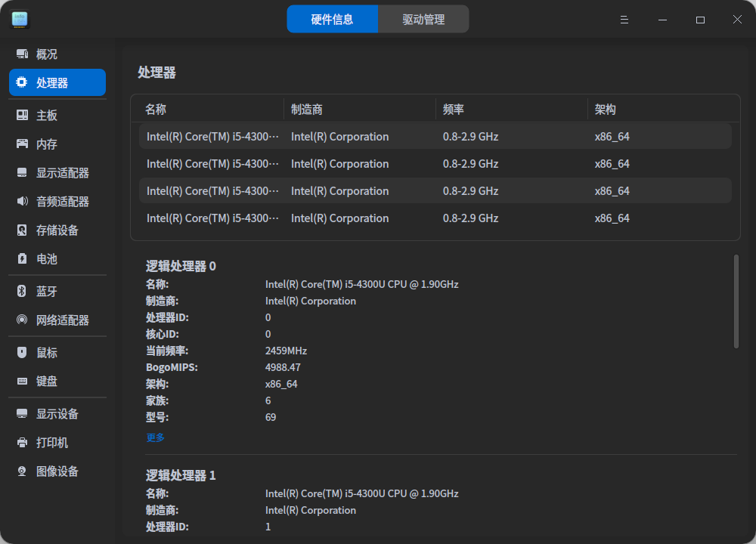Open the 内存 memory icon

pos(22,144)
